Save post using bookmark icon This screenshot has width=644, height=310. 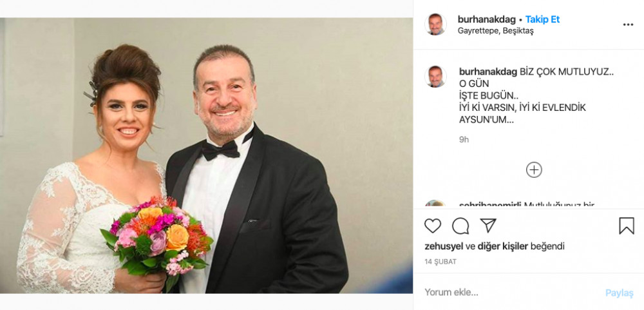pyautogui.click(x=627, y=226)
